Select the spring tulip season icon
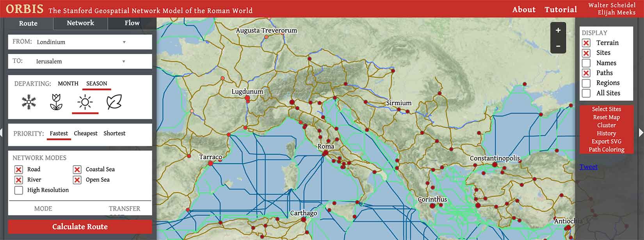This screenshot has width=644, height=240. point(56,102)
